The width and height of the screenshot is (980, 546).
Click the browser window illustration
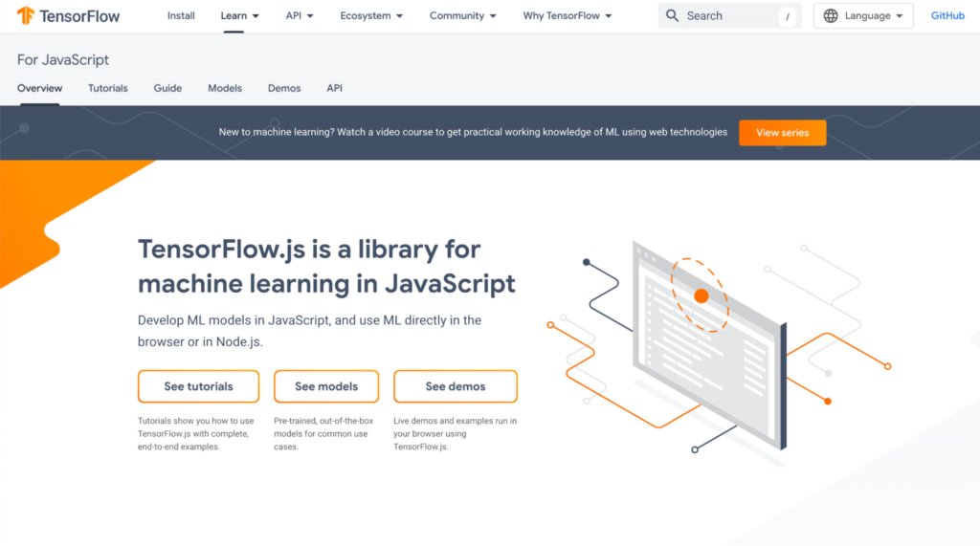click(709, 345)
